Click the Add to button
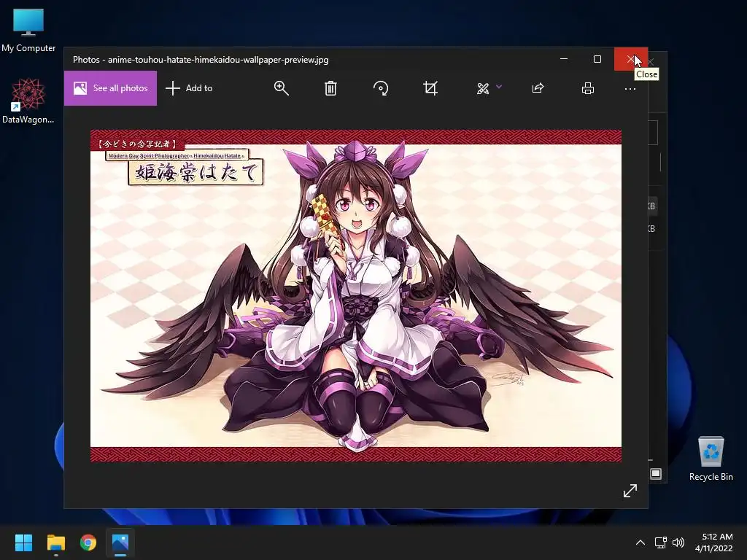 click(x=189, y=88)
